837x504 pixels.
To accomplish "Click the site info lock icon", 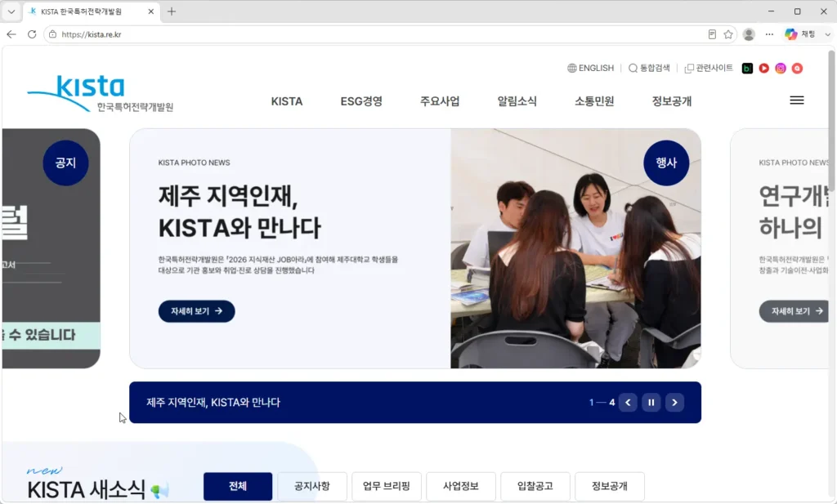I will point(52,34).
